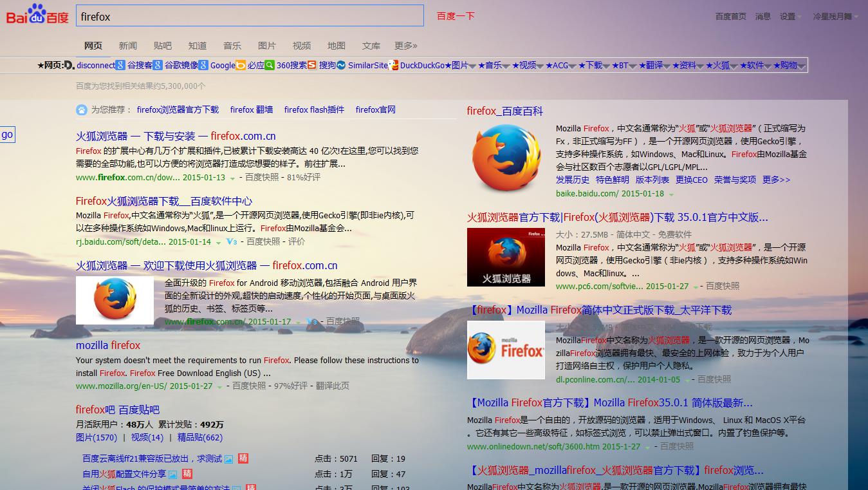Focus the search box containing firefox
The height and width of the screenshot is (490, 868).
click(x=250, y=16)
